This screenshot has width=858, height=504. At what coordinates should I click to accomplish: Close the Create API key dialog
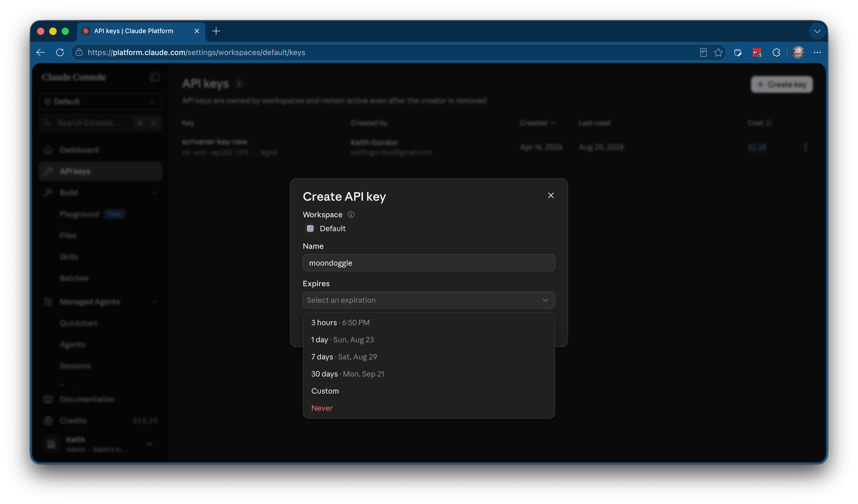[550, 195]
